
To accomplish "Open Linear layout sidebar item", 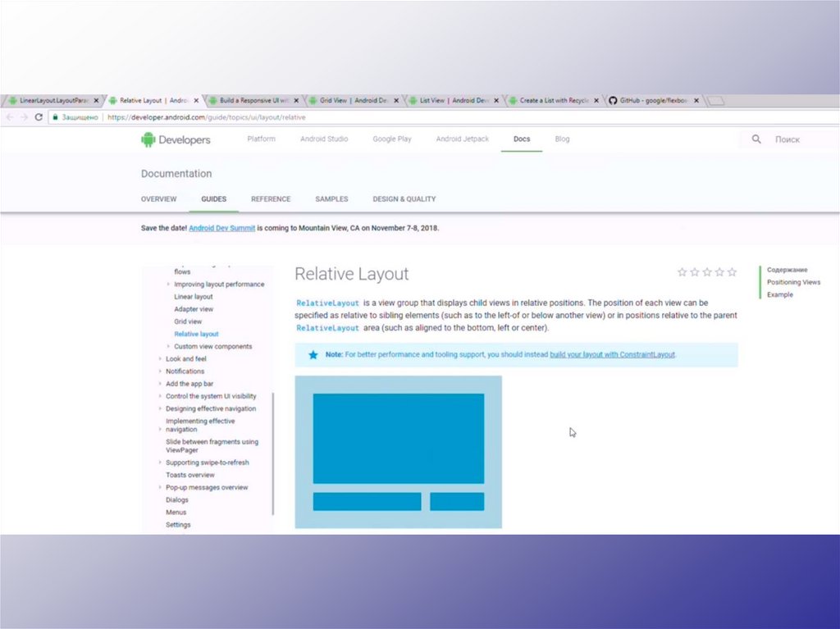I will [194, 297].
